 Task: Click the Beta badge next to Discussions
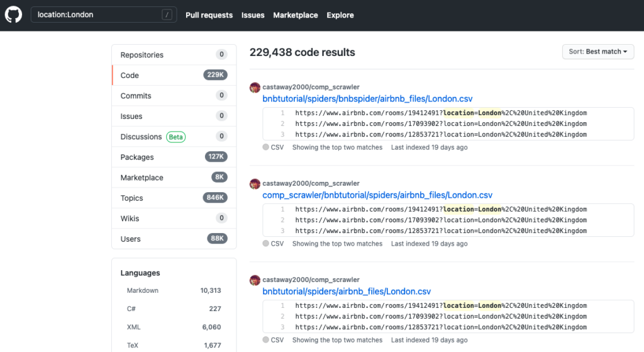[x=175, y=137]
